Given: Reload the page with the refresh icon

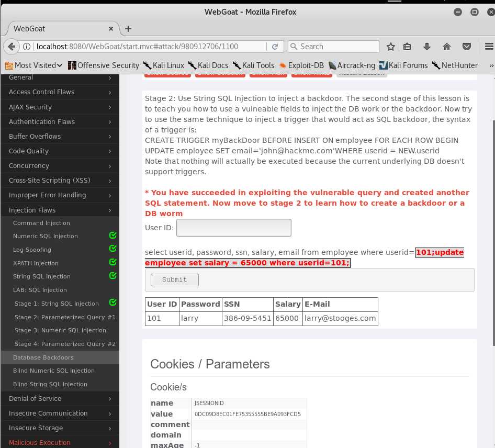Looking at the screenshot, I should pyautogui.click(x=275, y=47).
